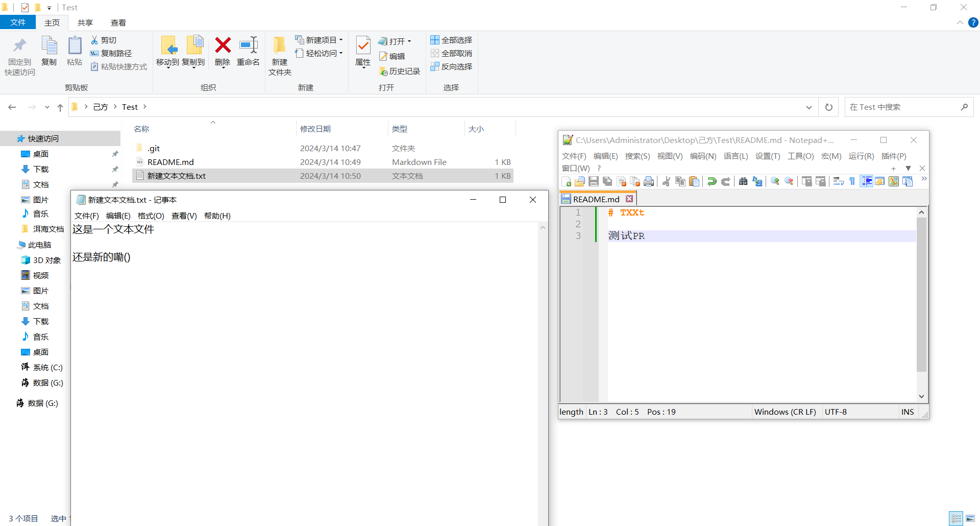Open recent locations dropdown near back arrow

[x=47, y=107]
